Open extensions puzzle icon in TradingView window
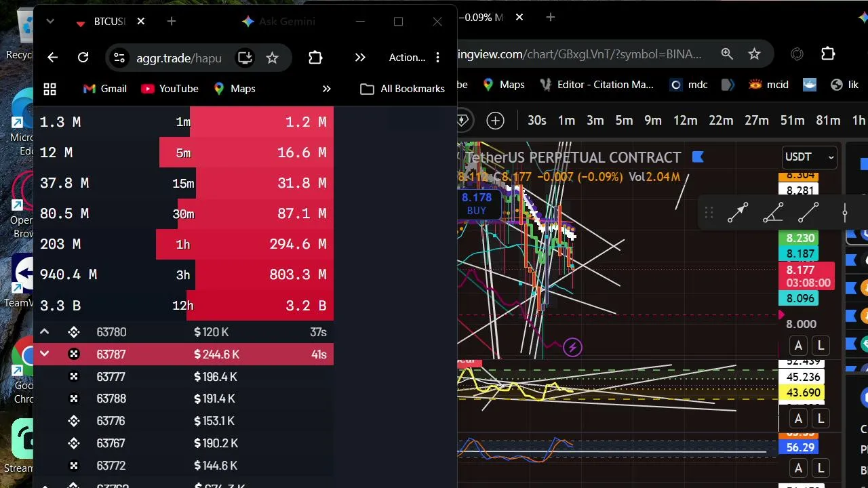 (828, 54)
